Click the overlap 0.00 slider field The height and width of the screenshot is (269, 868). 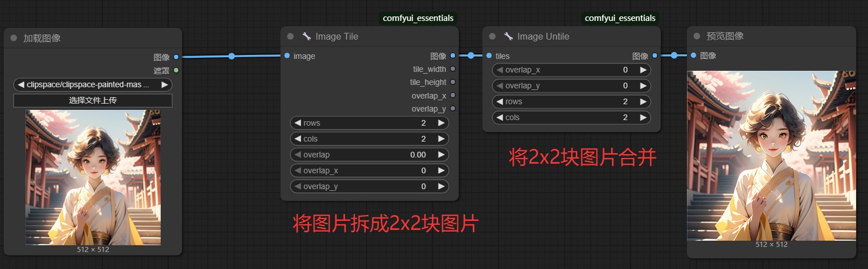pos(369,155)
